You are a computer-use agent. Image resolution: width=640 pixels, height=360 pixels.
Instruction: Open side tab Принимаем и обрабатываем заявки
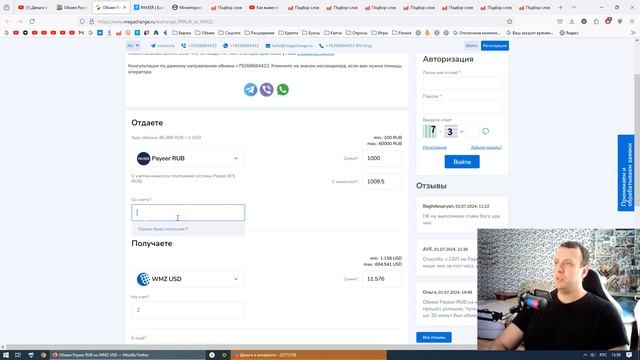[626, 173]
